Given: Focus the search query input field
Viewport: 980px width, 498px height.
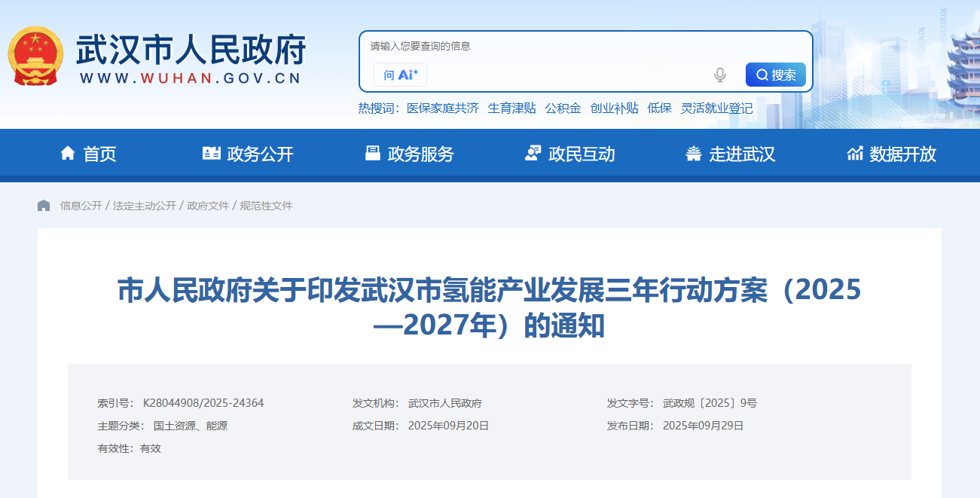Looking at the screenshot, I should coord(565,75).
